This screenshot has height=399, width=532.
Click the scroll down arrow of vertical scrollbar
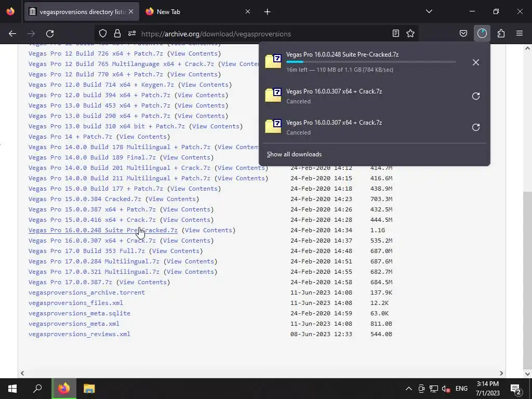point(527,374)
